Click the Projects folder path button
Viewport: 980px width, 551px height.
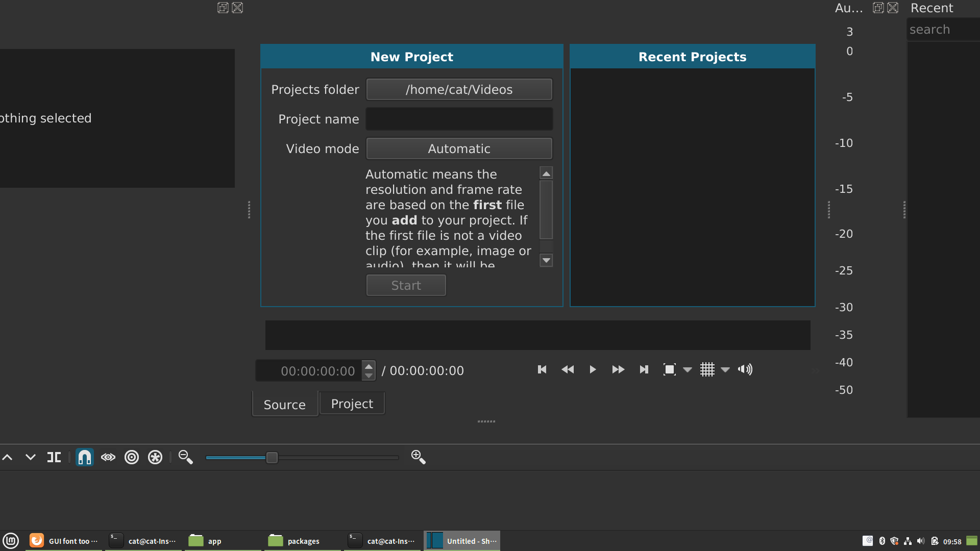pos(458,89)
